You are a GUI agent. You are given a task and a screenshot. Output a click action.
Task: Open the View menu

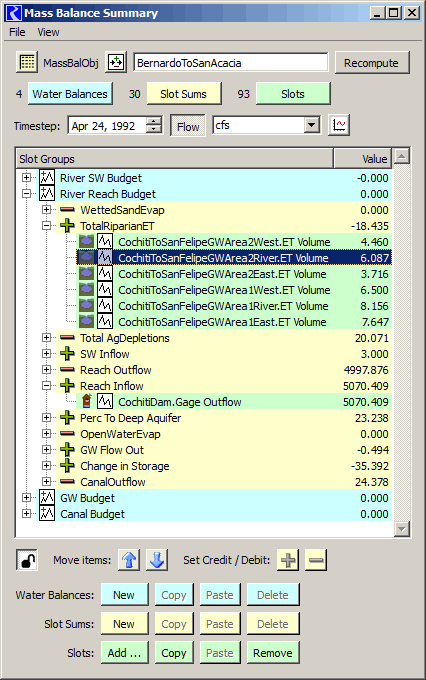48,32
